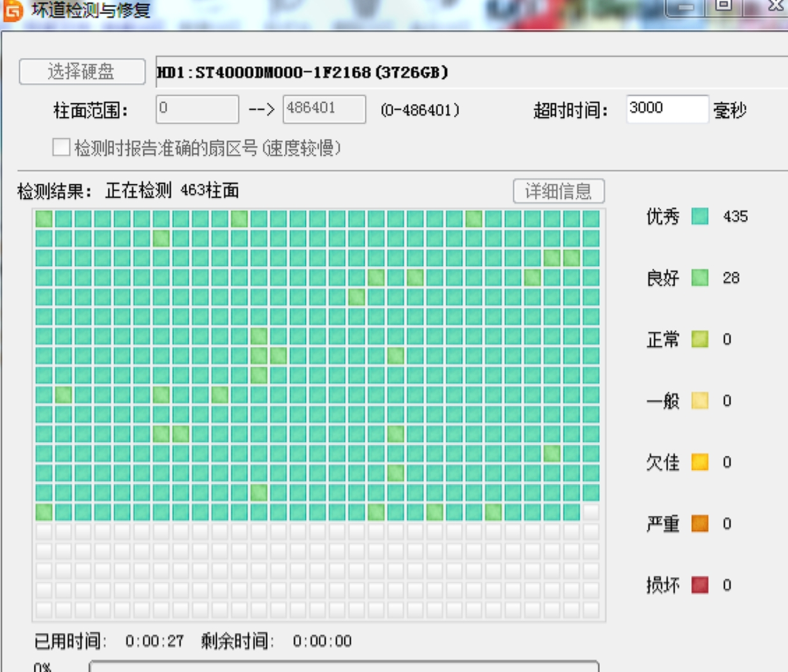
Task: Click the starting cylinder input field
Action: (x=197, y=109)
